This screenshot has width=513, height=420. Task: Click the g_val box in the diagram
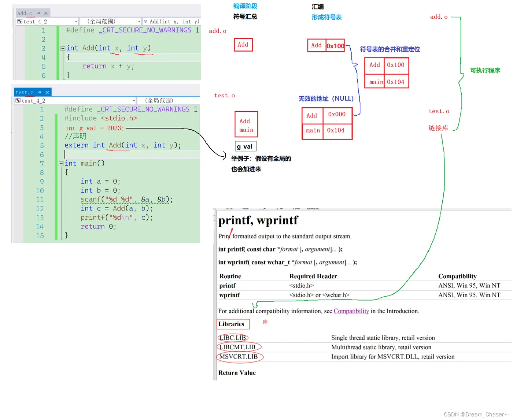click(246, 146)
